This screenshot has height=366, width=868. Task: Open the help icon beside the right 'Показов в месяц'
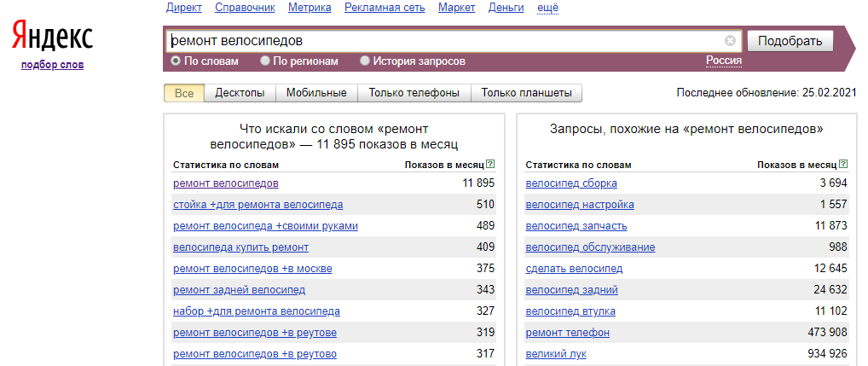pos(842,165)
